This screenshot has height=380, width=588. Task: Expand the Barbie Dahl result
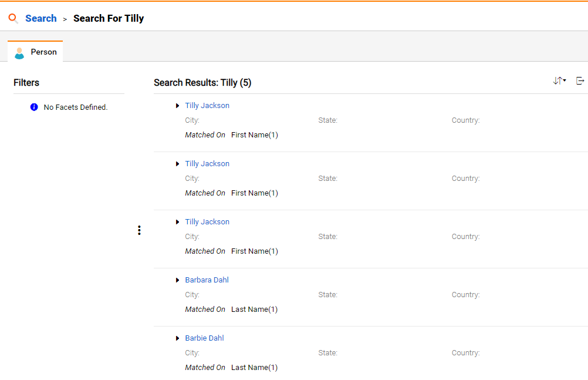click(177, 339)
